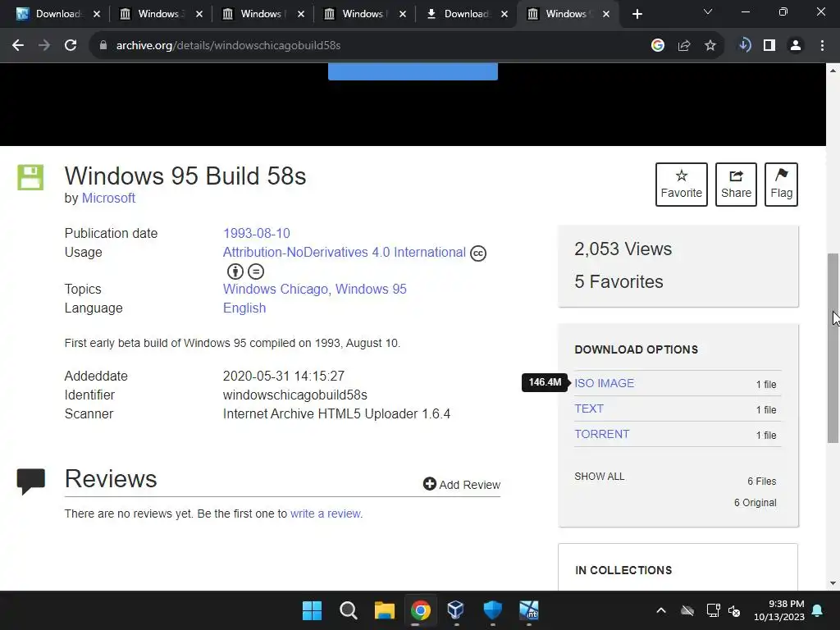Screen dimensions: 840x630
Task: Reload the archive.org page
Action: click(71, 46)
